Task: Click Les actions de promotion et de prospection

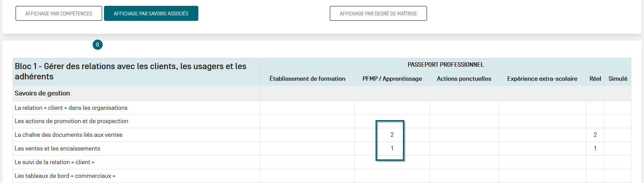Action: [x=71, y=121]
